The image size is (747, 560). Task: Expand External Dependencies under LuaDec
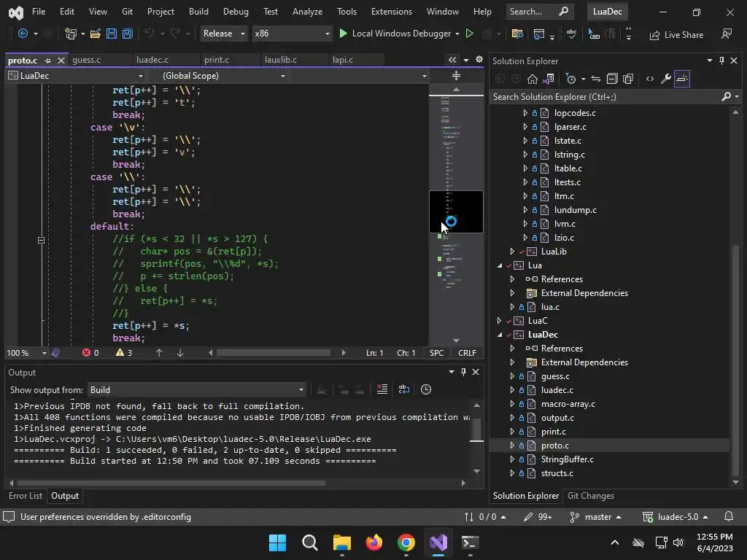click(x=512, y=362)
